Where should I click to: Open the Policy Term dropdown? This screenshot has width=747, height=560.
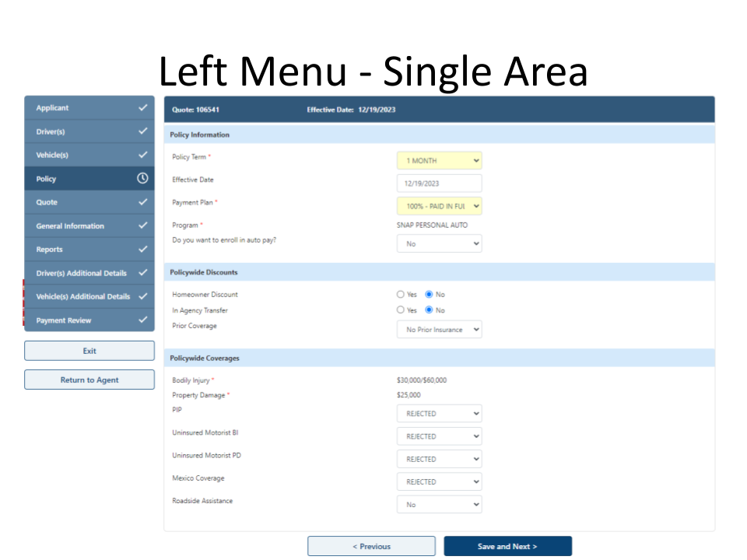tap(439, 161)
